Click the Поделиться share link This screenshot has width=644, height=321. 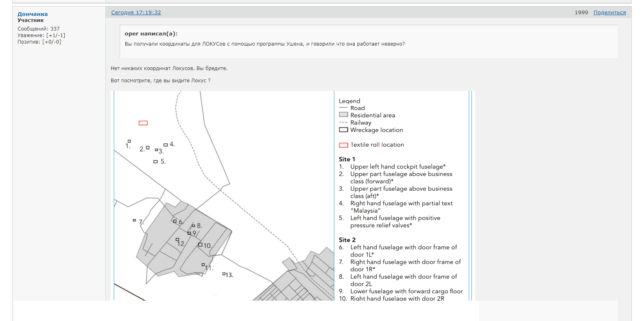[609, 13]
